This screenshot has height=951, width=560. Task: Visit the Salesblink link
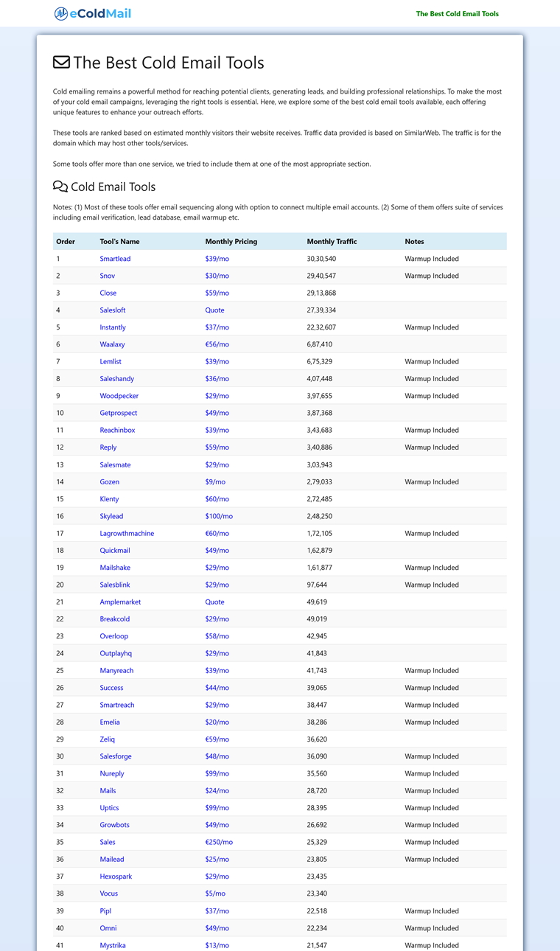click(115, 585)
